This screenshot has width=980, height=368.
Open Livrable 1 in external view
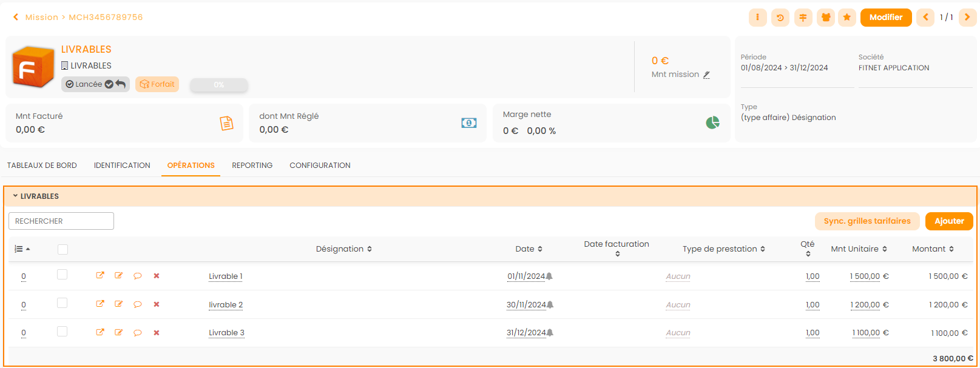[x=100, y=275]
